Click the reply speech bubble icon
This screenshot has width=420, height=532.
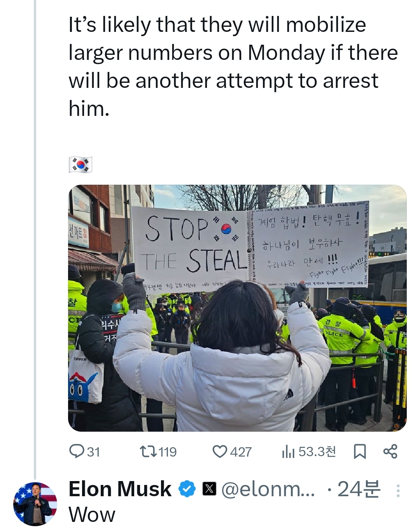click(77, 451)
